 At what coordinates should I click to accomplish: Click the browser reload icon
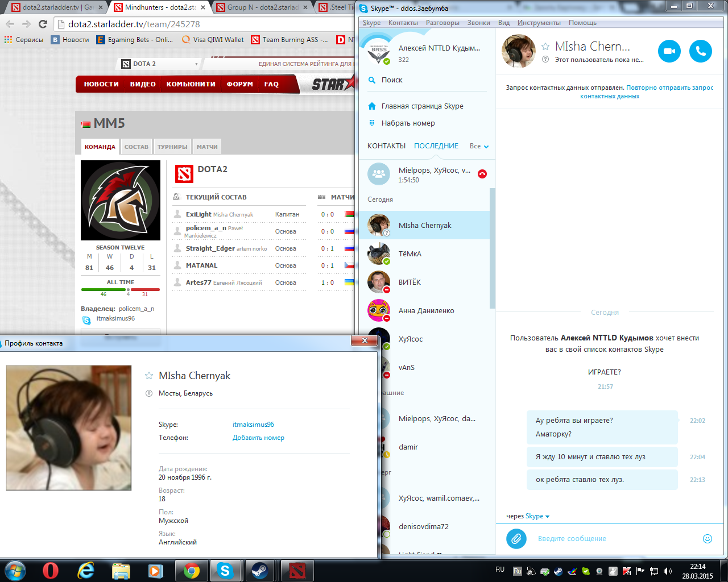click(43, 24)
